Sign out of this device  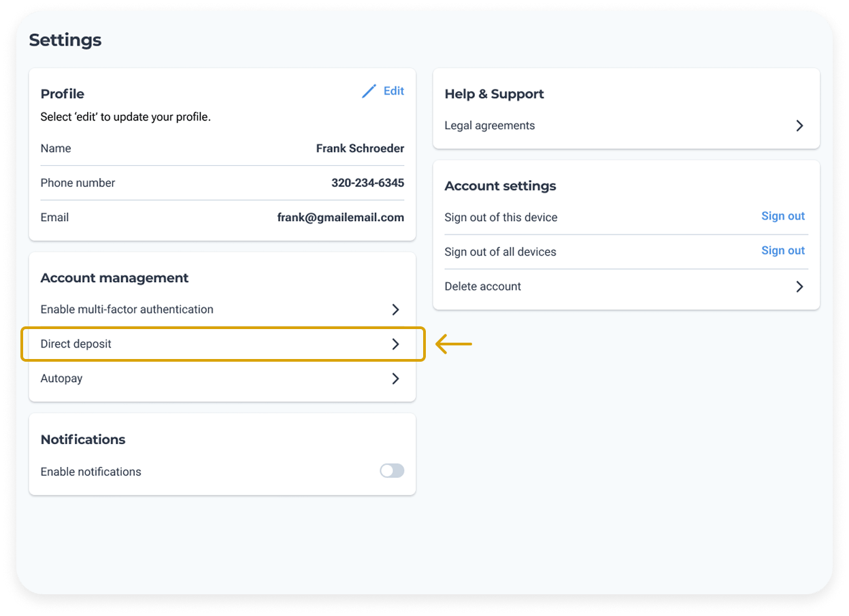pyautogui.click(x=782, y=216)
